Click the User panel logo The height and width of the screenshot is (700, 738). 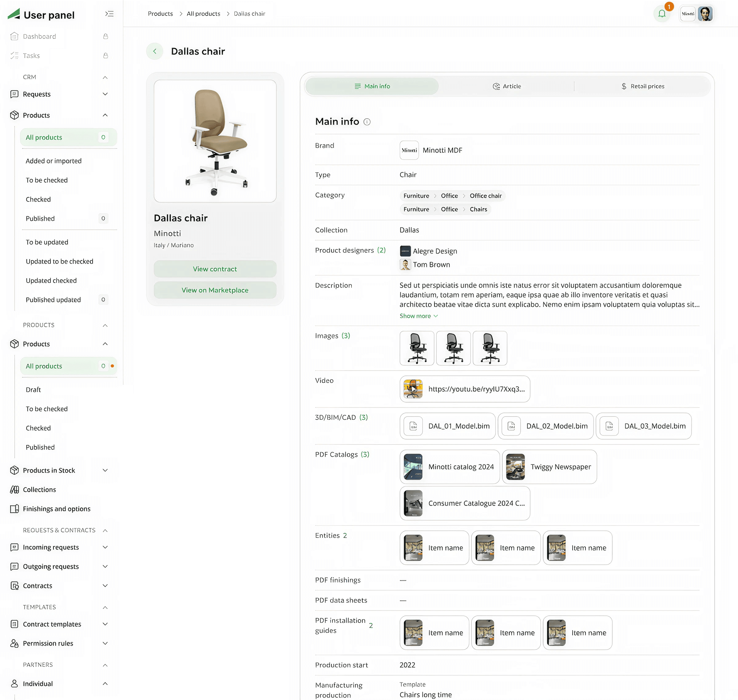(41, 14)
